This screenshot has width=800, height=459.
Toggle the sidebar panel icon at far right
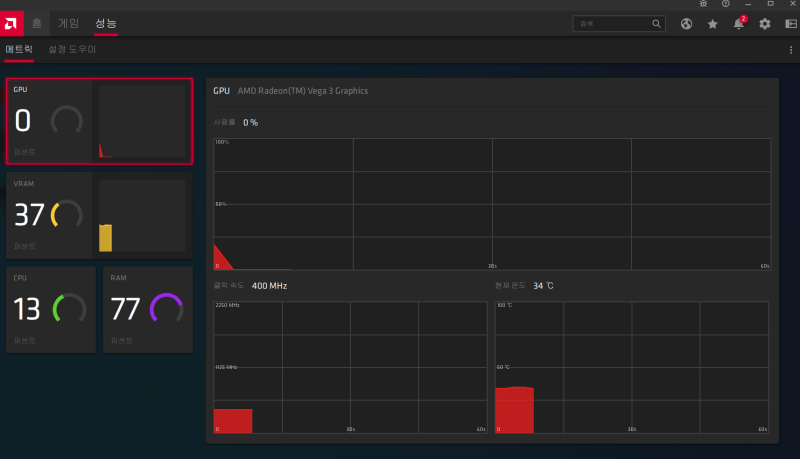point(791,23)
